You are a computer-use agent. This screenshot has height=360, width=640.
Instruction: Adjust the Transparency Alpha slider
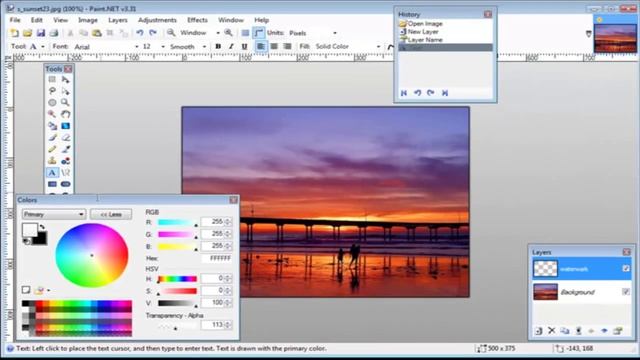point(178,326)
